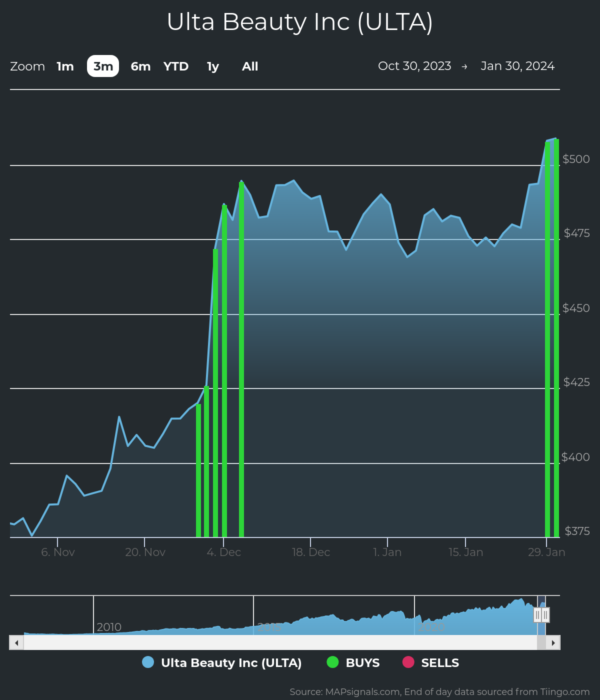Click the 2010 label in navigator

(x=109, y=627)
